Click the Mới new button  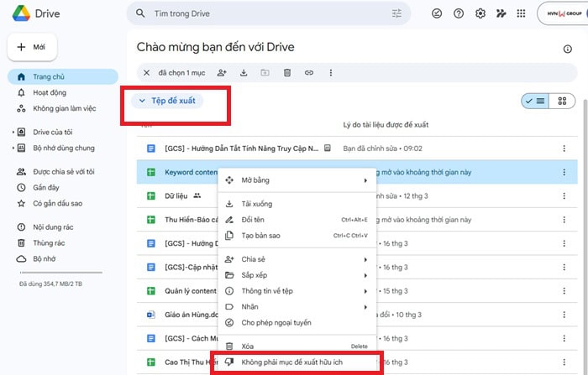(33, 48)
